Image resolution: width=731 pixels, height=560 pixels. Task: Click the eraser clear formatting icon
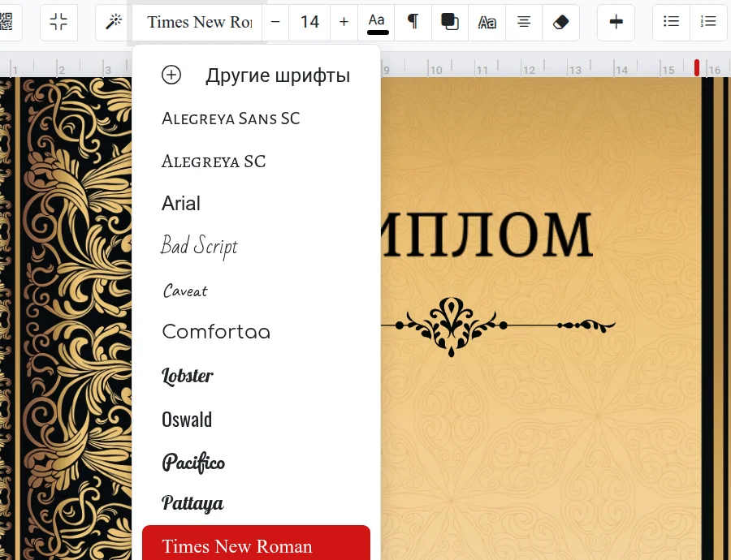pyautogui.click(x=560, y=22)
